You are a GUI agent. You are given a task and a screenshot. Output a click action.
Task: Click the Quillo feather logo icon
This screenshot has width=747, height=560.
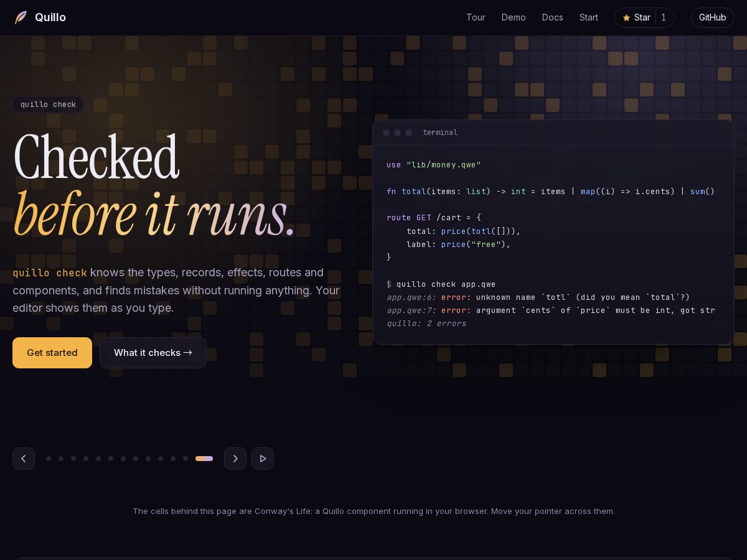21,17
